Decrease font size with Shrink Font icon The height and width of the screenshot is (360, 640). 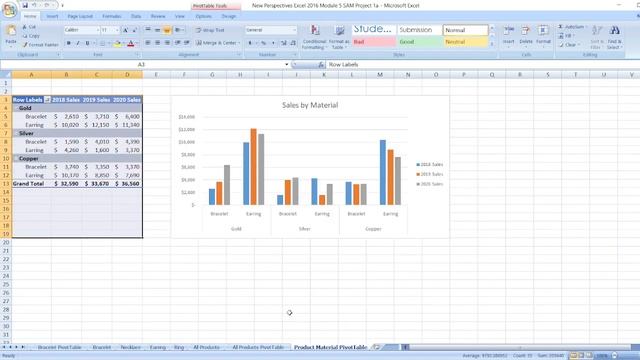[x=134, y=30]
